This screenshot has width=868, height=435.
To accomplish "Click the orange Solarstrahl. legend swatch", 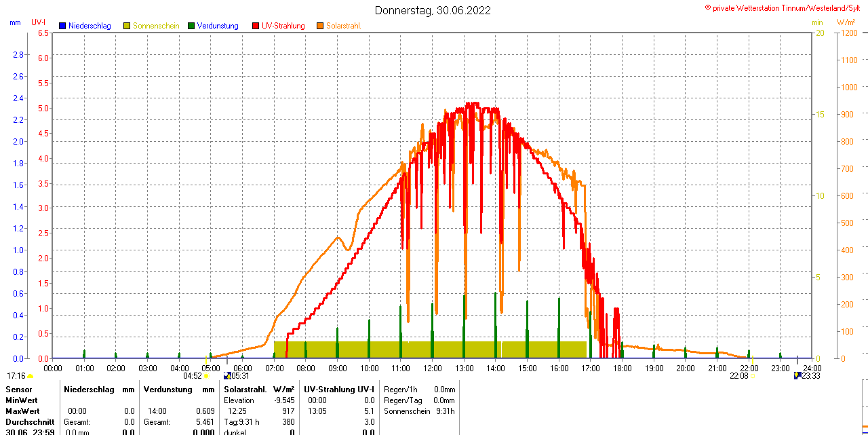I will [x=320, y=26].
